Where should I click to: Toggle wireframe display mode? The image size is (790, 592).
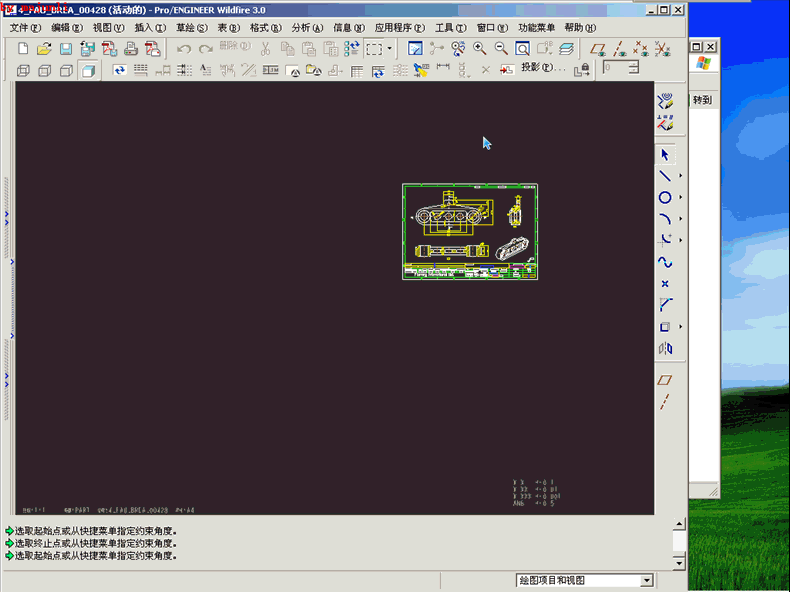pyautogui.click(x=23, y=71)
